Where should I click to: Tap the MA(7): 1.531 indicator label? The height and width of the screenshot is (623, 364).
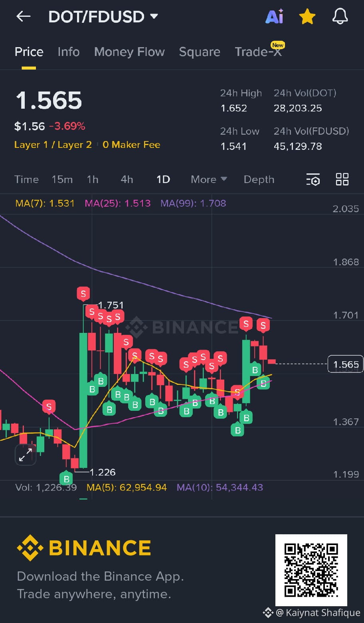pyautogui.click(x=45, y=203)
